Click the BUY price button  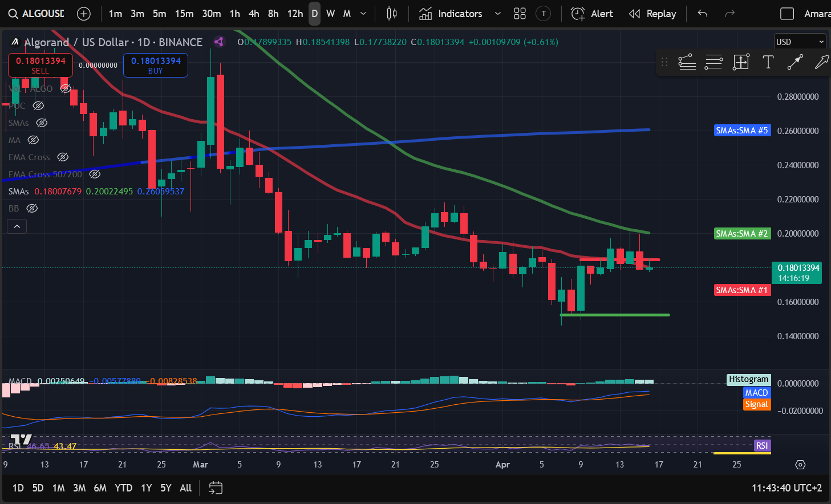click(156, 65)
